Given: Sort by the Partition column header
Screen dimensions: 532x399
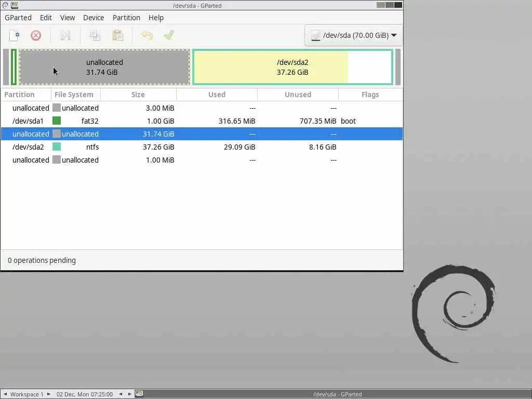Looking at the screenshot, I should point(26,95).
